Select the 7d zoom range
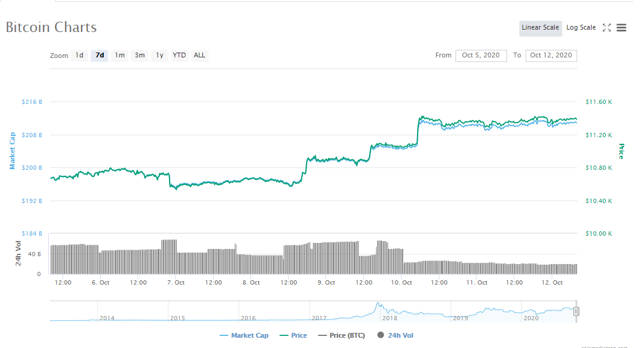This screenshot has width=644, height=348. click(100, 56)
